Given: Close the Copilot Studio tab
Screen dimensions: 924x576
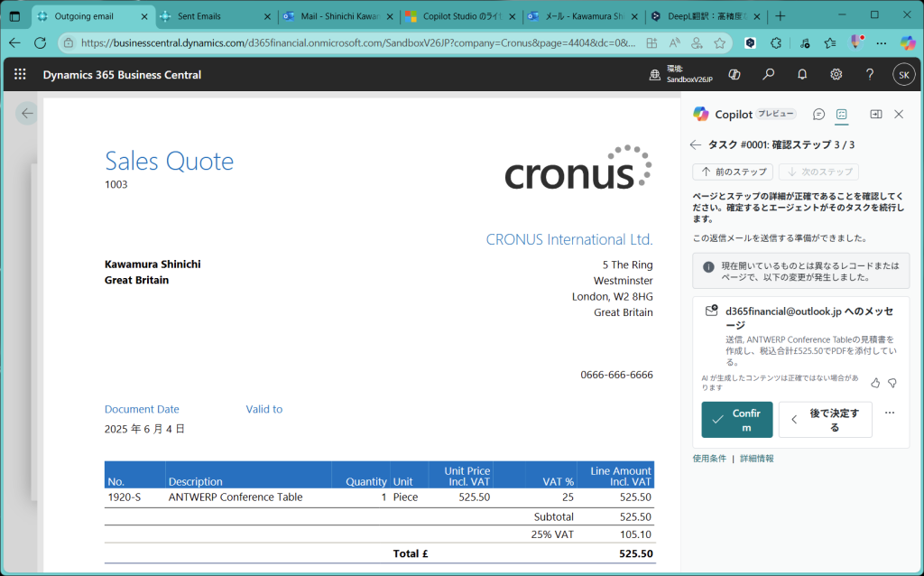Looking at the screenshot, I should pos(513,17).
